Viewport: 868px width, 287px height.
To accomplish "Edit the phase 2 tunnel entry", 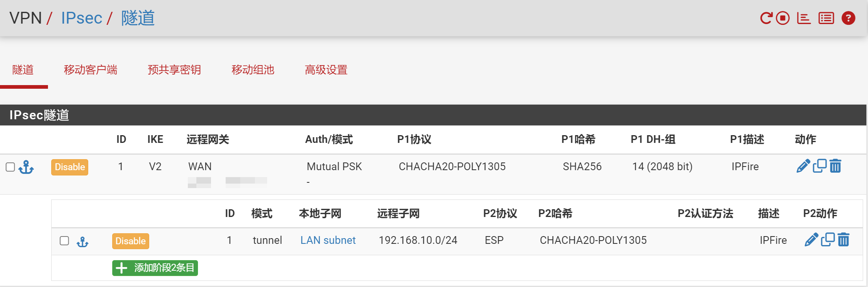I will [811, 240].
